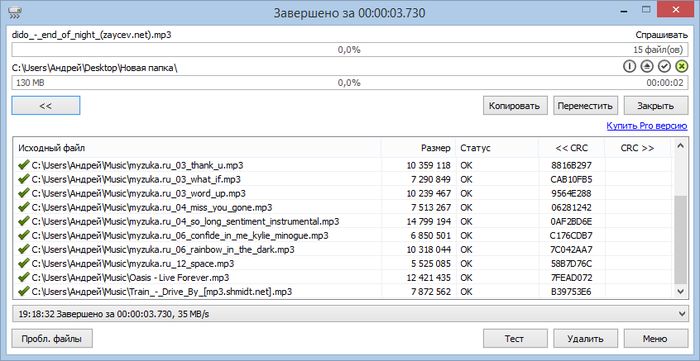
Task: Collapse the file list with the << button
Action: [46, 106]
